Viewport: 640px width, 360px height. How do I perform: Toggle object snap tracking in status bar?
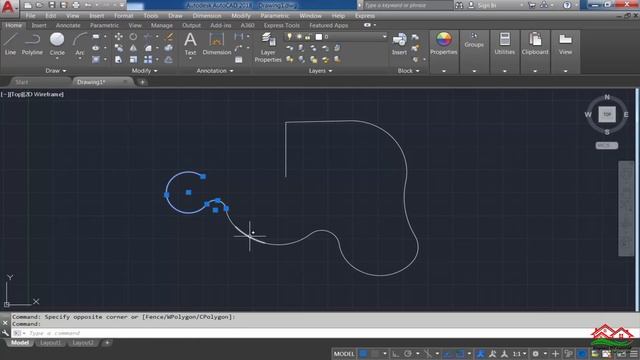[448, 353]
